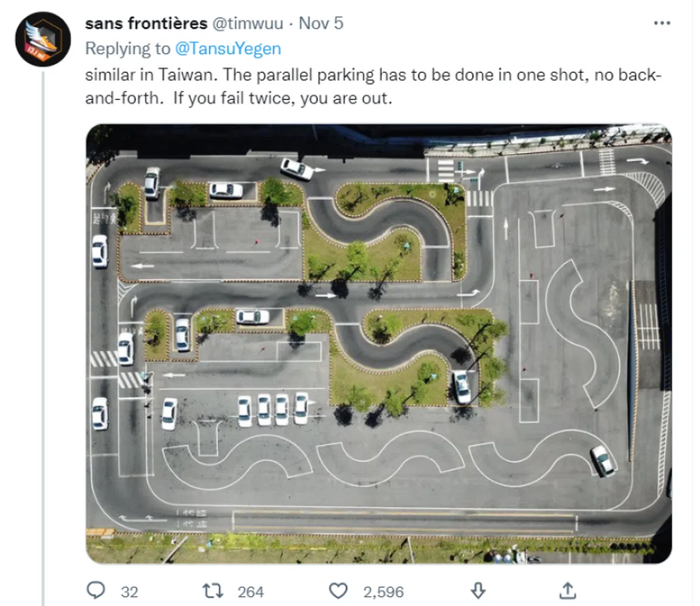Open the share upload icon
The image size is (700, 606).
567,591
